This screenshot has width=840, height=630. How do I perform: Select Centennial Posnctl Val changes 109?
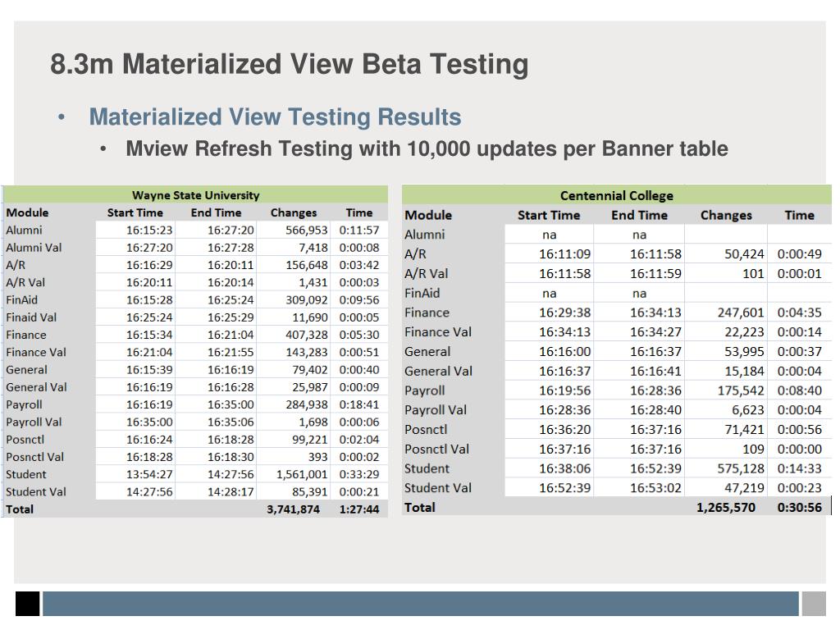coord(753,449)
